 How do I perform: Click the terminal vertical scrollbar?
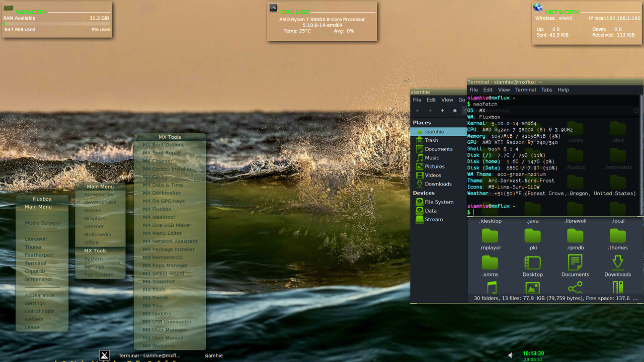(641, 155)
